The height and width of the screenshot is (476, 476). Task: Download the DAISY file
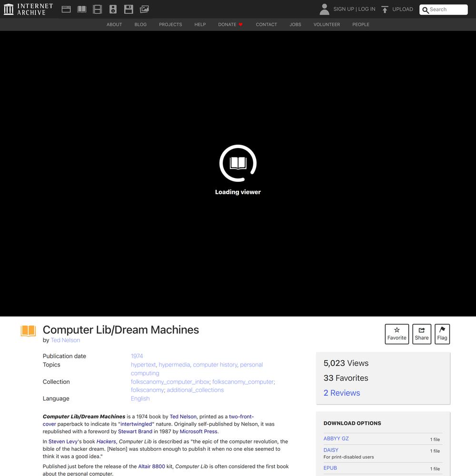click(331, 450)
